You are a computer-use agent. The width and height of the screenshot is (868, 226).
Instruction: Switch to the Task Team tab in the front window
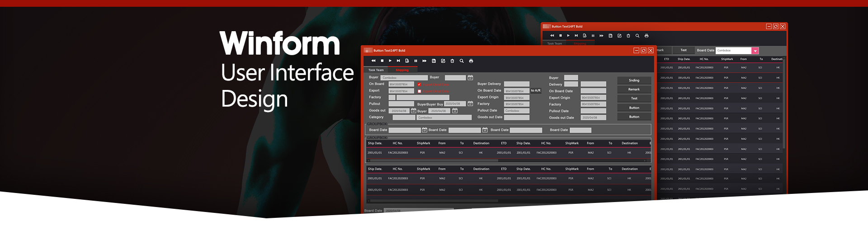click(x=376, y=70)
